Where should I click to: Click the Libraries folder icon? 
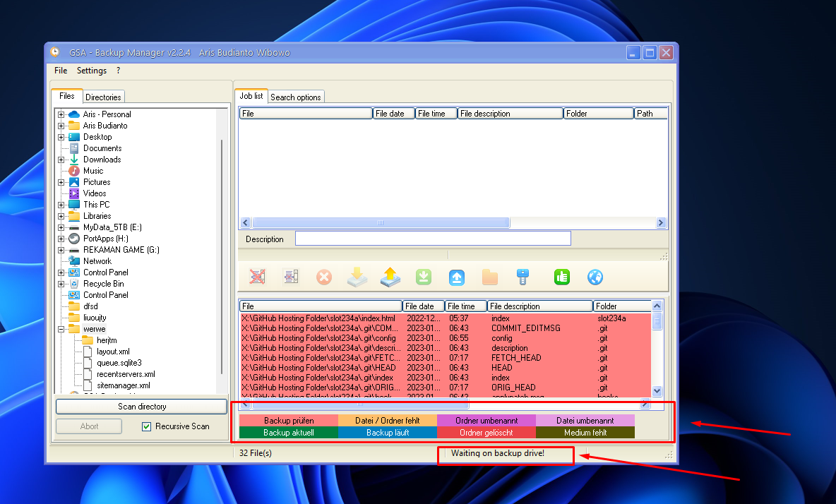point(74,216)
